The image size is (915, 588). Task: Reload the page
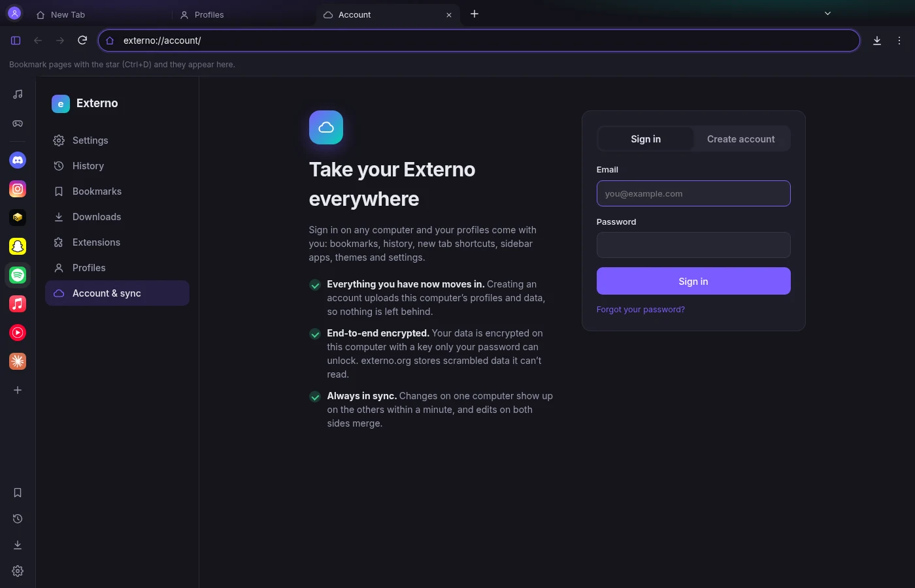(82, 41)
